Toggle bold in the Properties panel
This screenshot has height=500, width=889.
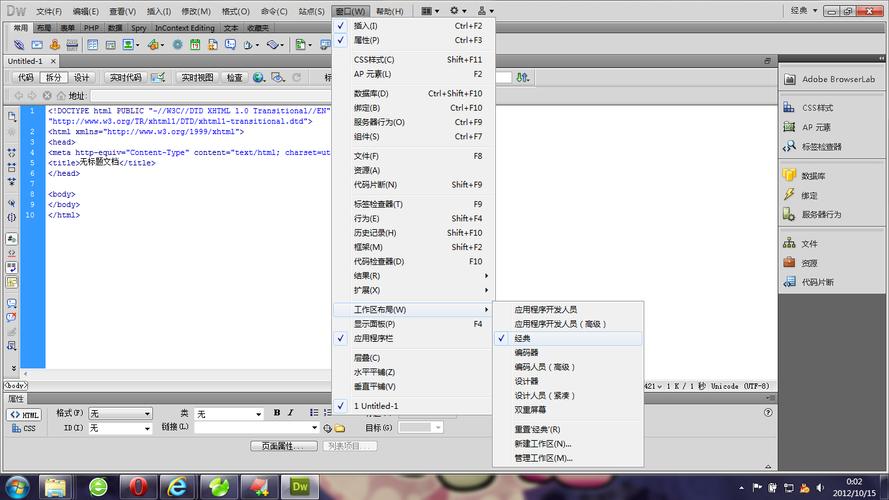tap(277, 413)
